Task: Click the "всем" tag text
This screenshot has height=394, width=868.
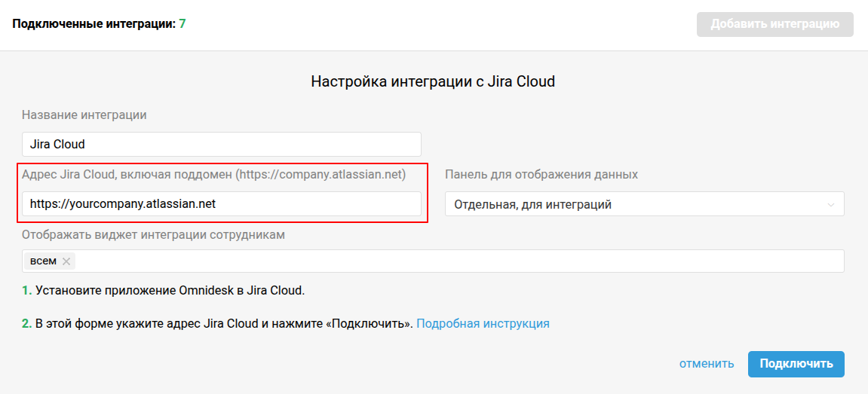Action: [x=43, y=261]
